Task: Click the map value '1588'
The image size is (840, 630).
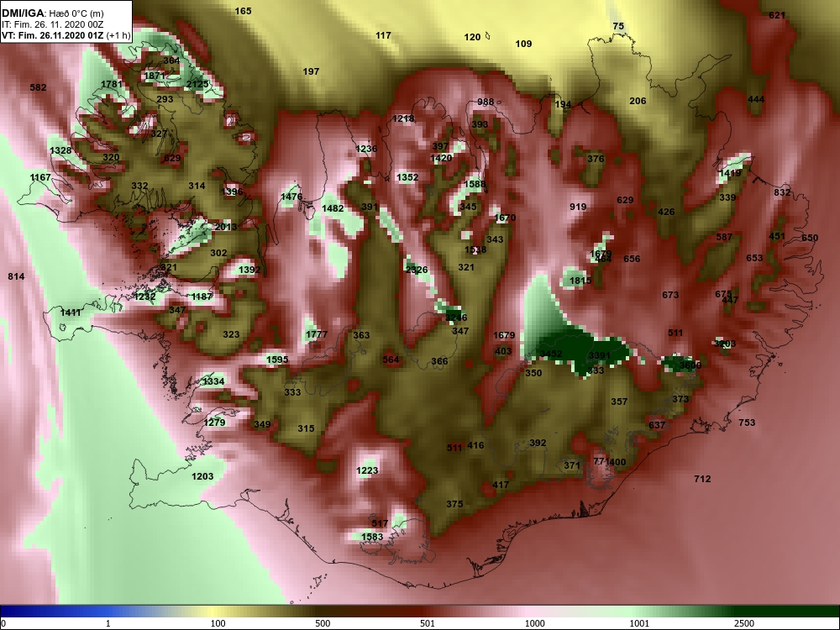Action: coord(475,184)
